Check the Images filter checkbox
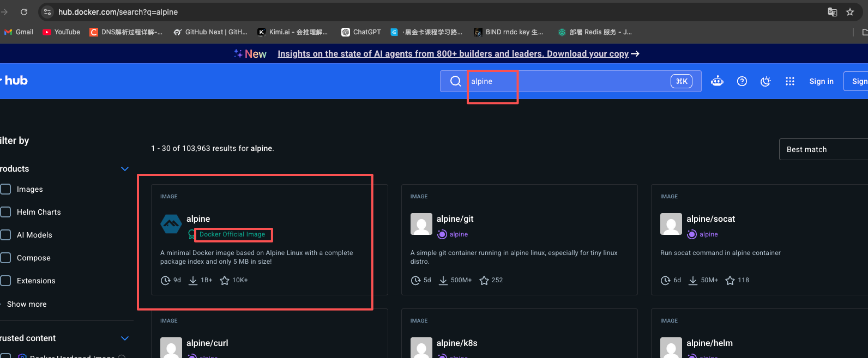Screen dimensions: 868x358 point(6,189)
